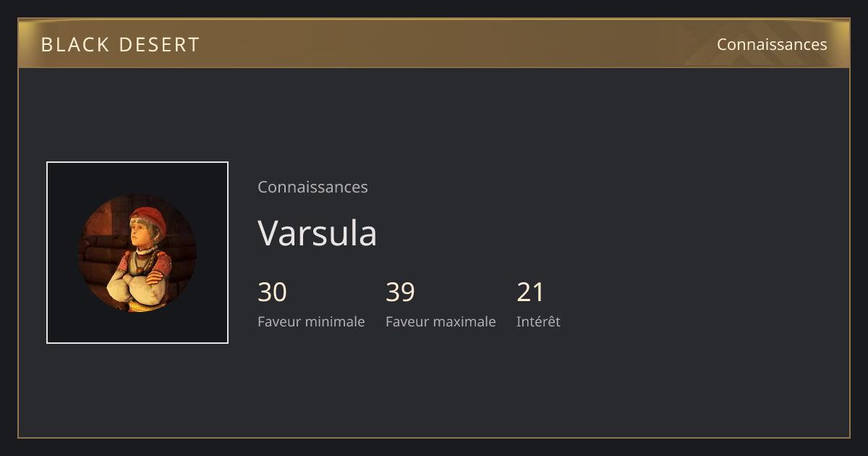This screenshot has width=868, height=456.
Task: Open the Connaissances link in the header
Action: 772,45
